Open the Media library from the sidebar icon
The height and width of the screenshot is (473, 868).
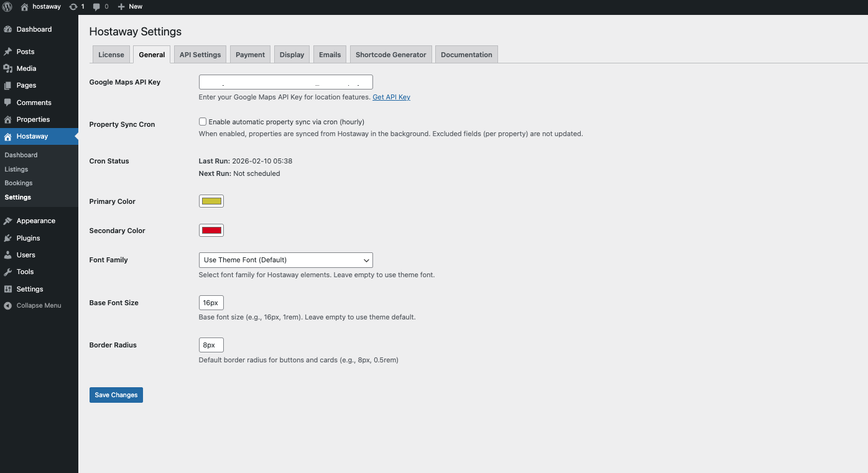click(8, 68)
